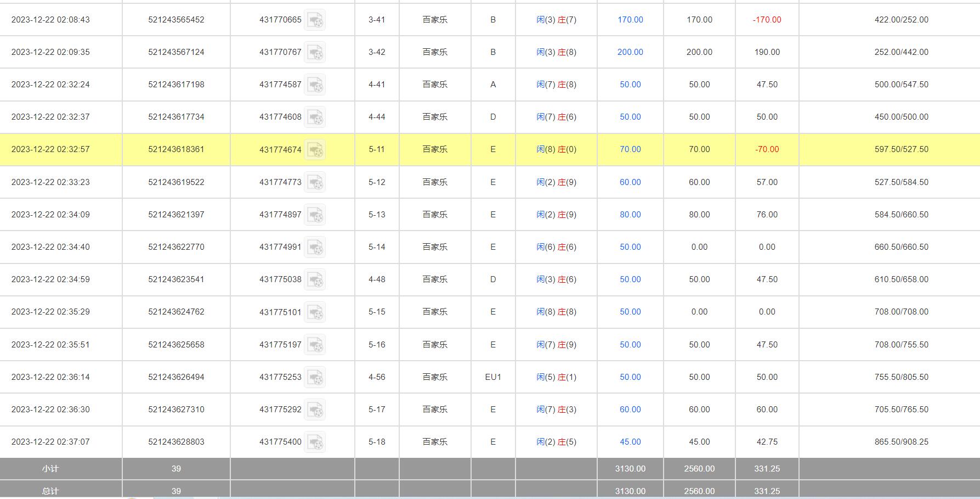Image resolution: width=980 pixels, height=499 pixels.
Task: Open video replay icon for game 431770767
Action: point(315,52)
